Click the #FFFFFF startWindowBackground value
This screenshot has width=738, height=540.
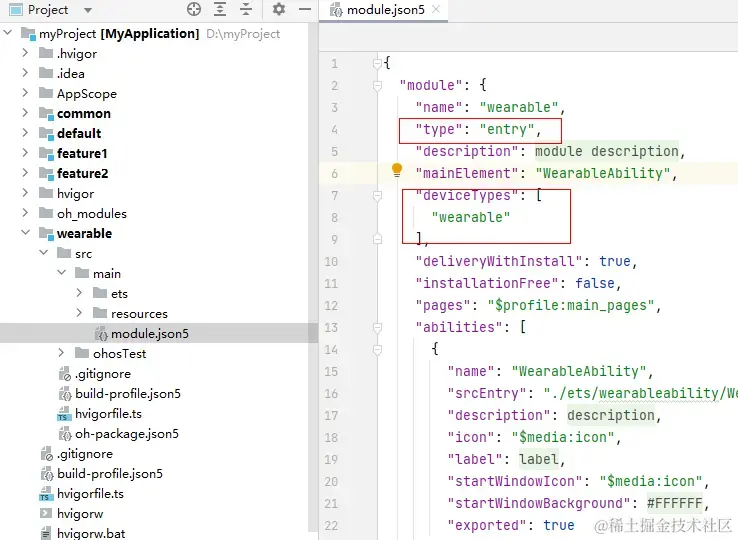pyautogui.click(x=674, y=503)
